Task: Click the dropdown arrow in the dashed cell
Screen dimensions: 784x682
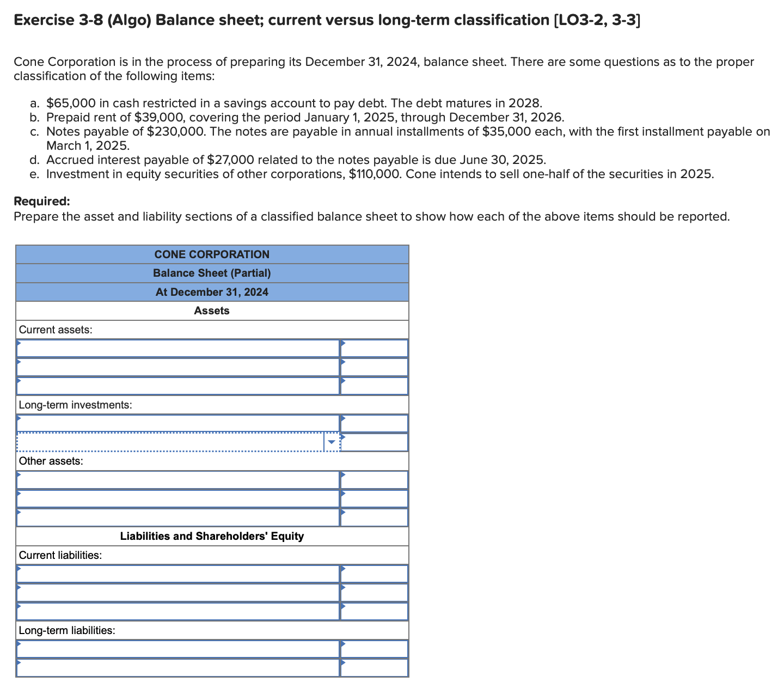Action: point(331,442)
